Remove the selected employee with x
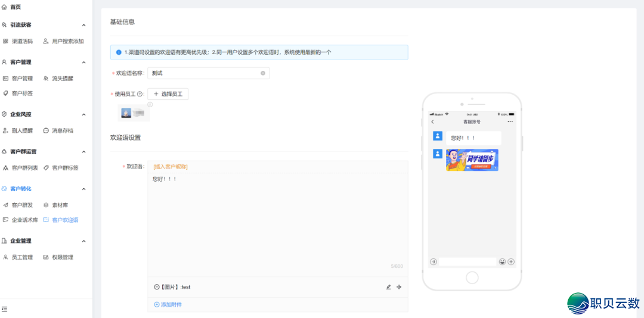Screen dimensions: 644x318 [x=150, y=104]
